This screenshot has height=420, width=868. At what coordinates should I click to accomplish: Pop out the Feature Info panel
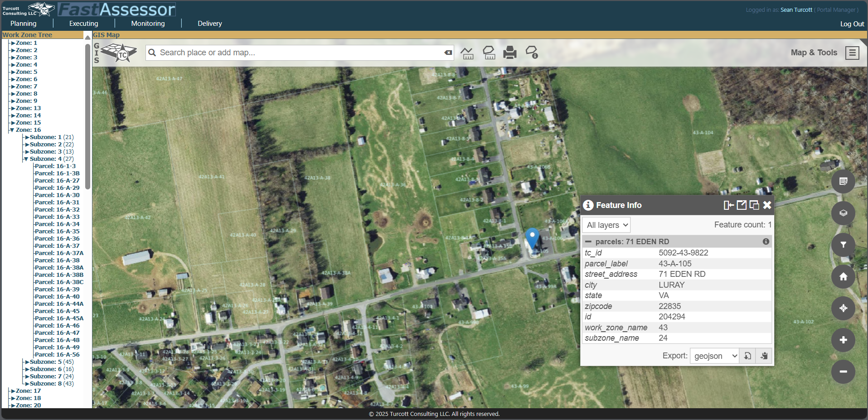click(x=742, y=205)
